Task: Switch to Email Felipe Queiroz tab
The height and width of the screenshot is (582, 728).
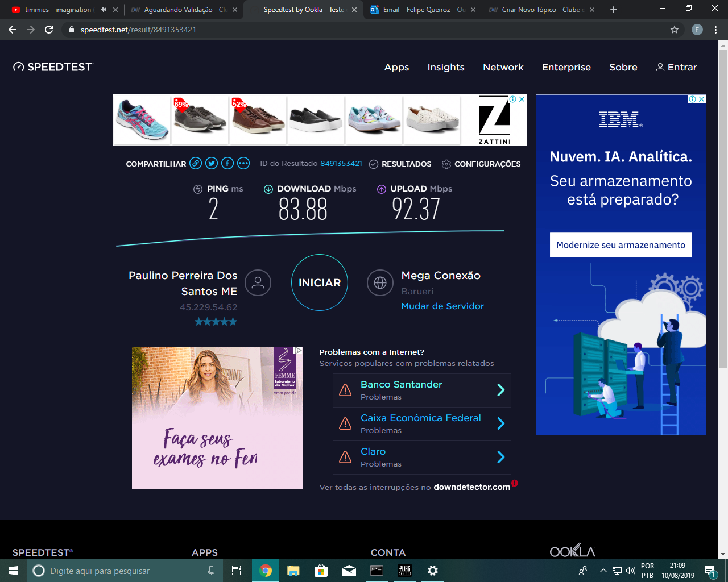Action: pos(424,10)
